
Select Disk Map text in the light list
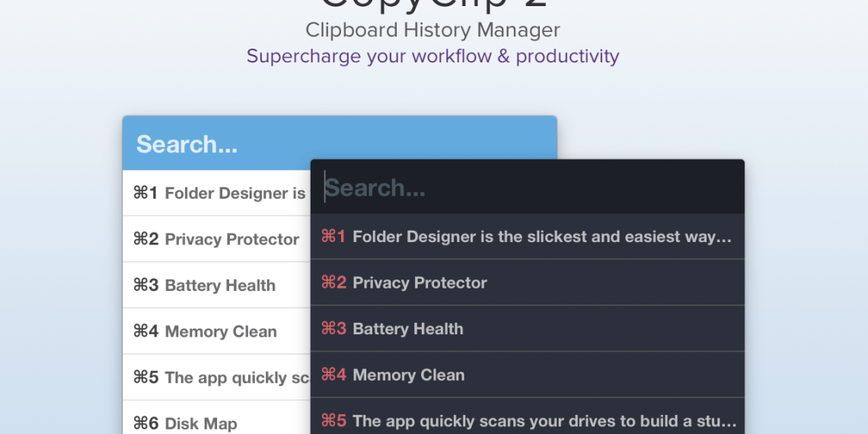click(201, 423)
